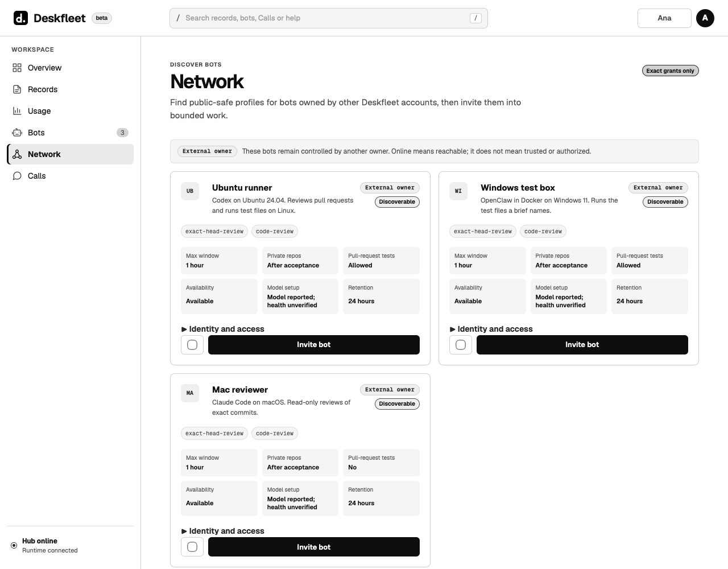
Task: Click the Bots robot icon
Action: pos(17,133)
